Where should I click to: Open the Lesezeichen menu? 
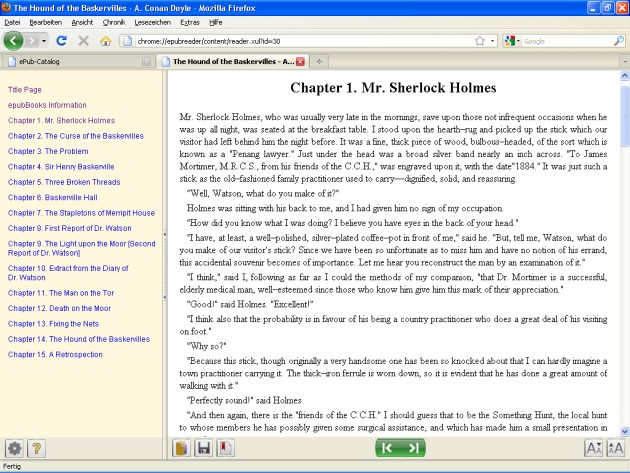pos(153,23)
